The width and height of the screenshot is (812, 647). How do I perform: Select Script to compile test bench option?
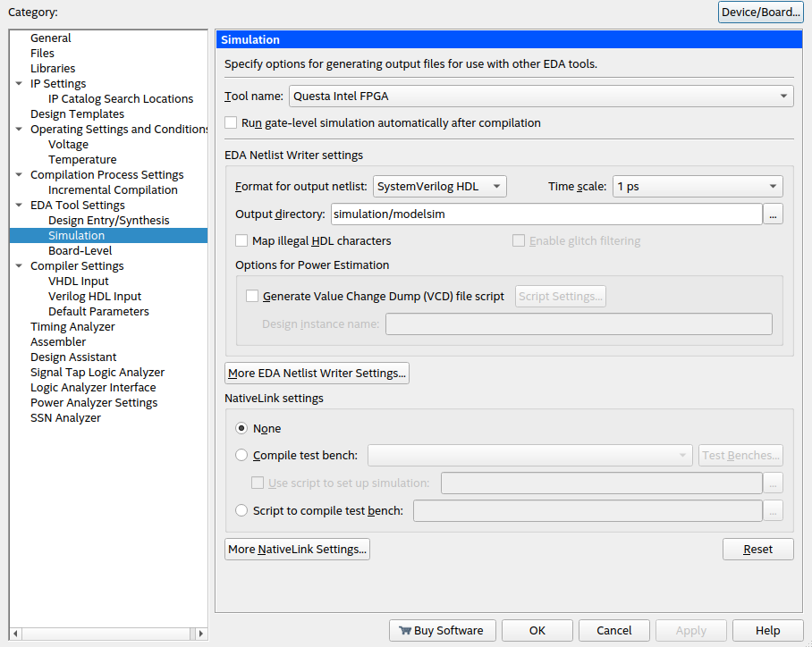pos(241,510)
